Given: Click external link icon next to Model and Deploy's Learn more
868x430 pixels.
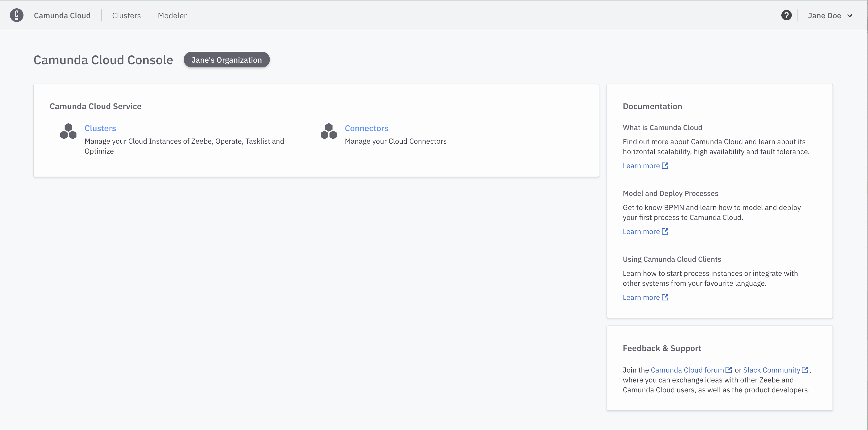Looking at the screenshot, I should pyautogui.click(x=664, y=231).
